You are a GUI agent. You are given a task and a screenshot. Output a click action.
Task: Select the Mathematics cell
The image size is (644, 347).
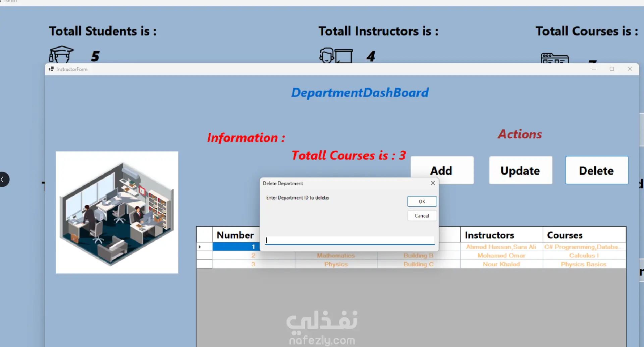336,256
